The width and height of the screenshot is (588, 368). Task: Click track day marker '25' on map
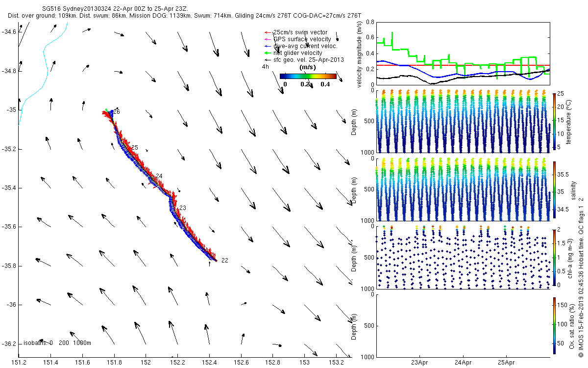point(135,148)
